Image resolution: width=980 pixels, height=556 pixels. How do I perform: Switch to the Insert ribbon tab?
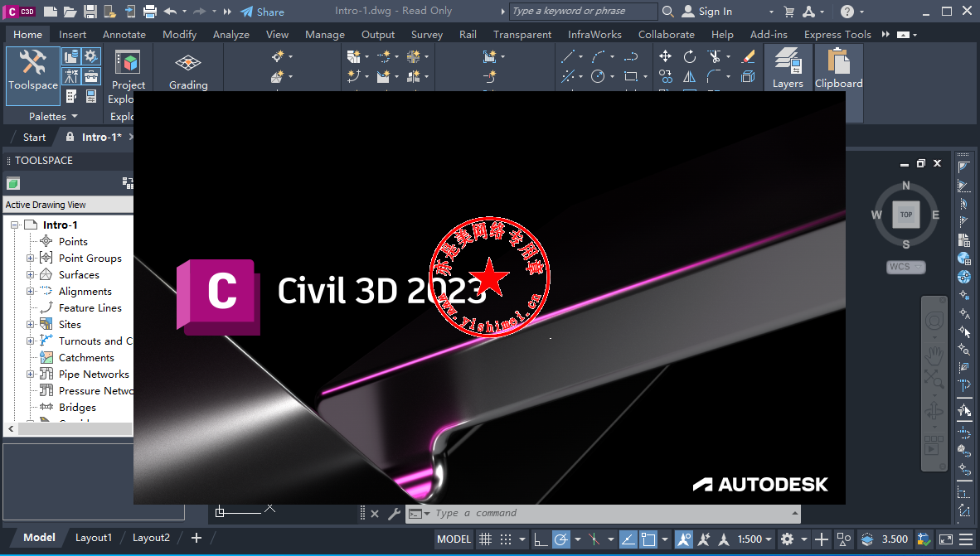(x=72, y=34)
